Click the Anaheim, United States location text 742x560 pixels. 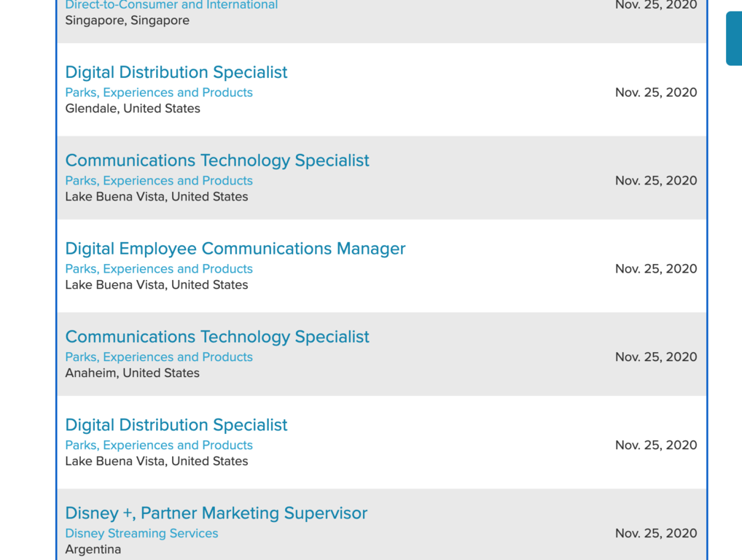[132, 373]
